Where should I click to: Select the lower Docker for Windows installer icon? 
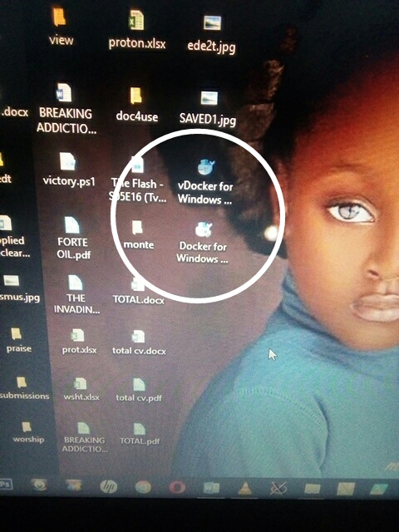click(x=203, y=242)
